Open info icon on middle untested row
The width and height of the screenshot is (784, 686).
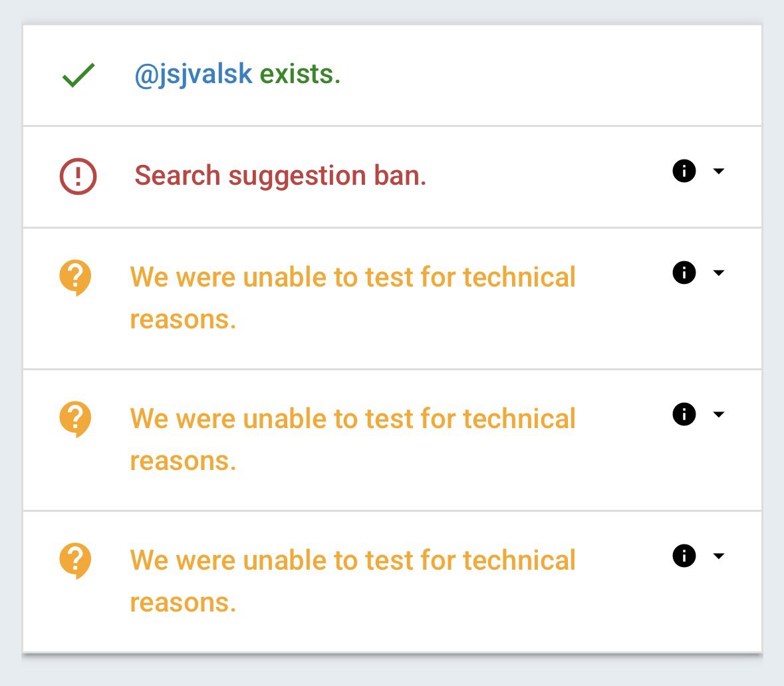coord(684,414)
